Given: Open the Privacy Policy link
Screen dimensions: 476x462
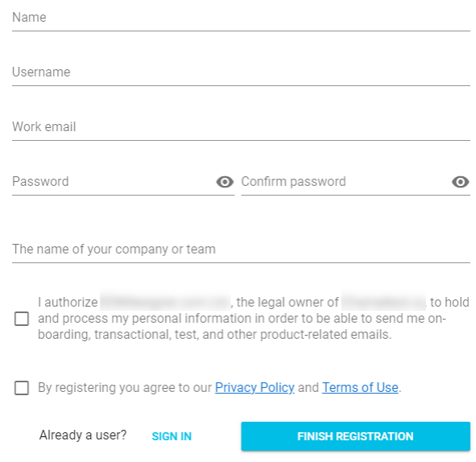Looking at the screenshot, I should click(255, 388).
